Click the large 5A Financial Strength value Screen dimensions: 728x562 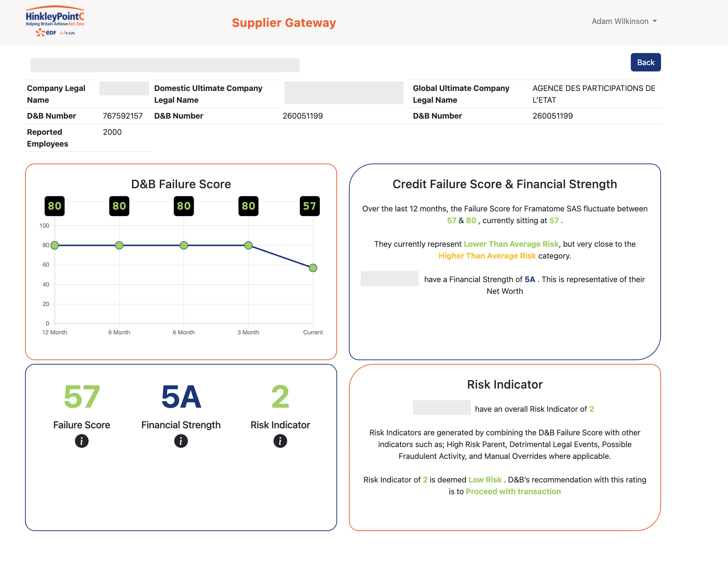point(181,397)
